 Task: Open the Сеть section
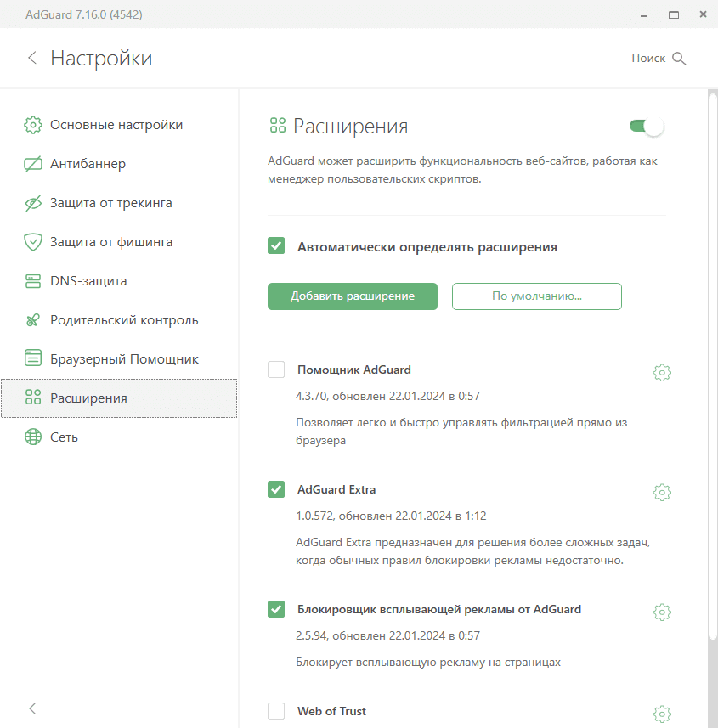(119, 437)
